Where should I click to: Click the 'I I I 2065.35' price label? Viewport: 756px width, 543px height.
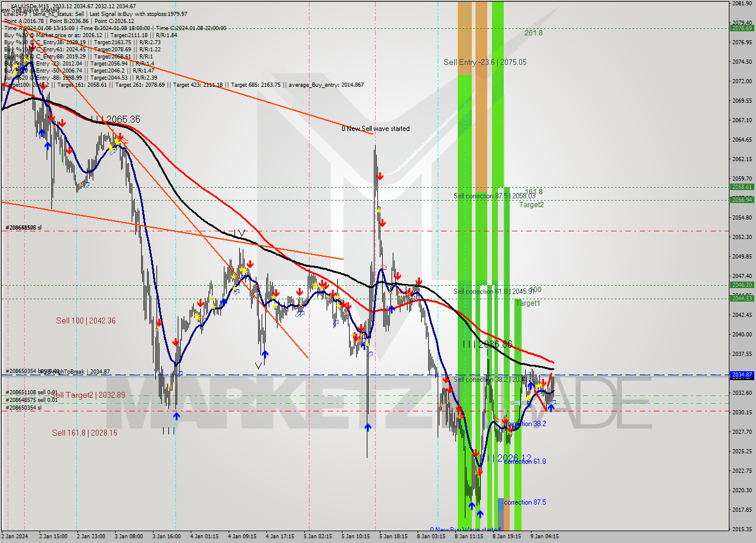pyautogui.click(x=115, y=119)
